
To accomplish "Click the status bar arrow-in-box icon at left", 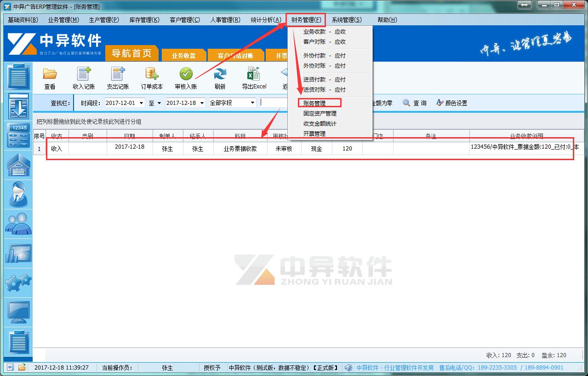I will pos(10,367).
